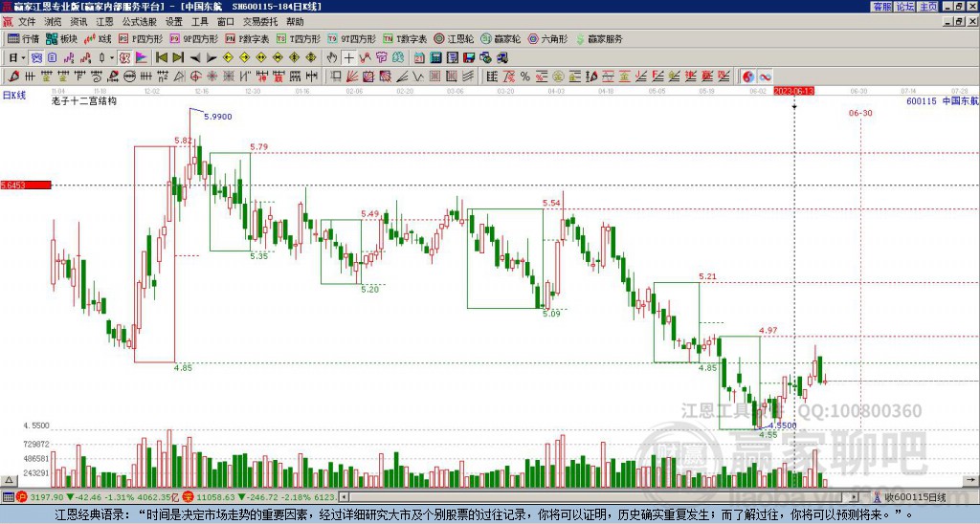
Task: Open the calculator icon
Action: (435, 58)
